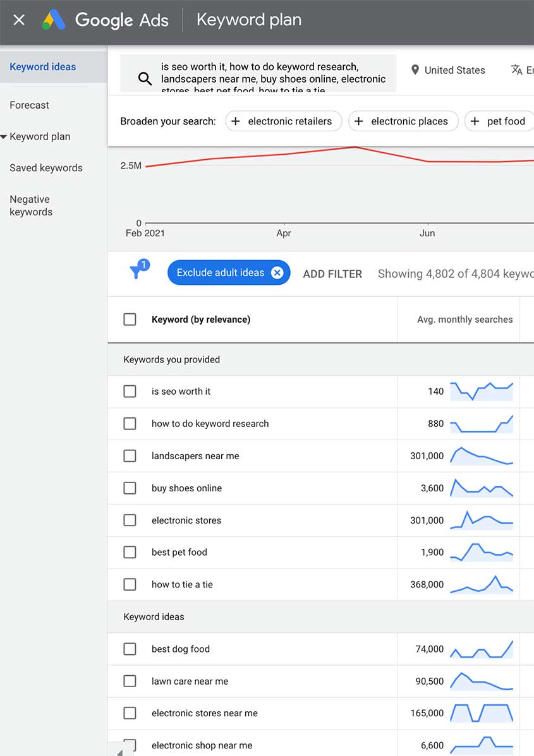Check the 'electronic stores' row
Viewport: 534px width, 756px height.
click(130, 520)
